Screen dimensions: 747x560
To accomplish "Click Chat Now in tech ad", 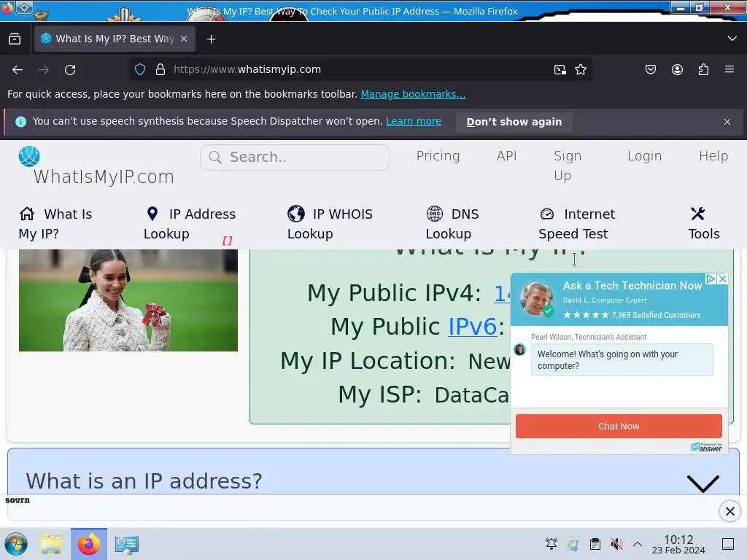I will 619,426.
